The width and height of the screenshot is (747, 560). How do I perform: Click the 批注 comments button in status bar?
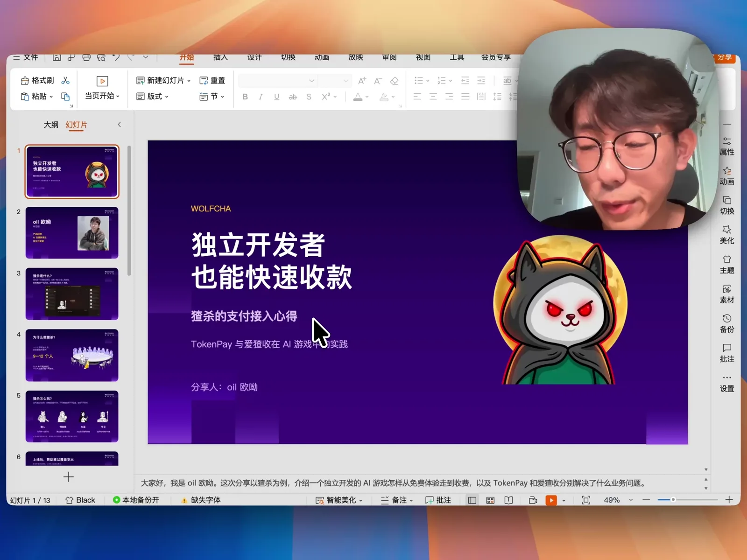[438, 500]
